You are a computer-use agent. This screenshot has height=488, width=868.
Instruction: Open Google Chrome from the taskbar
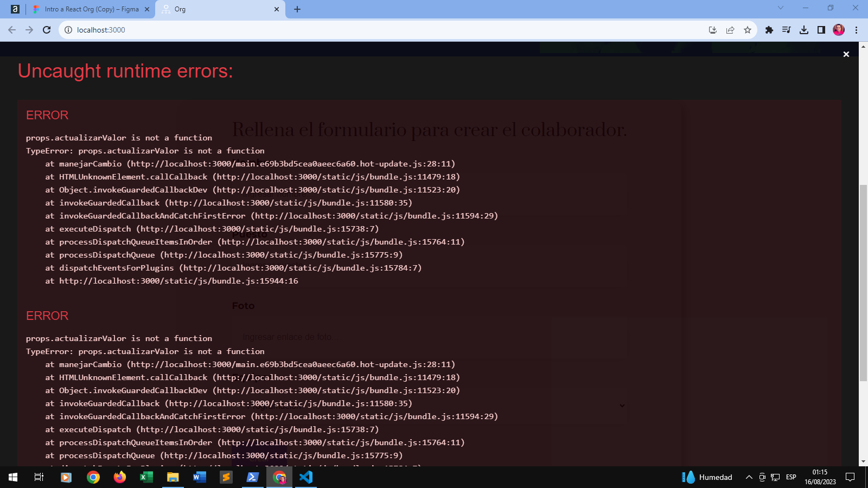click(x=93, y=477)
